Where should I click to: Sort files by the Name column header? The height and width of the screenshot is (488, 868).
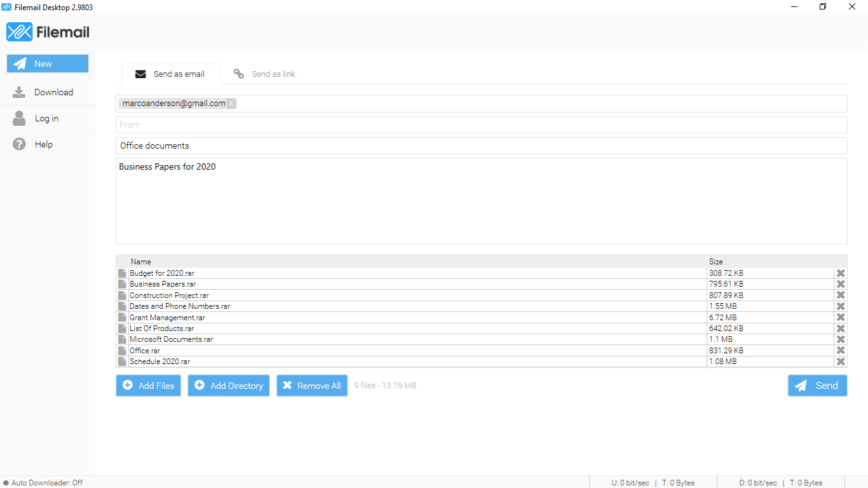click(x=141, y=262)
